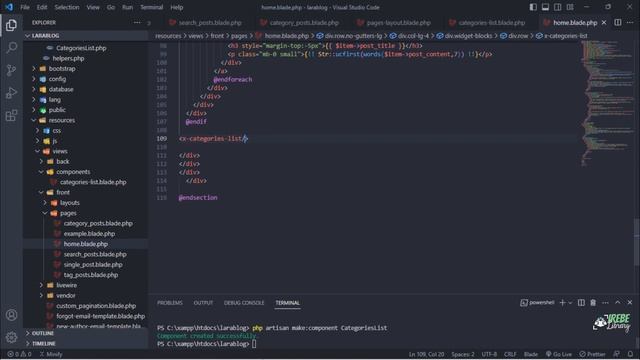Viewport: 640px width, 360px height.
Task: Open the Search view icon
Action: (x=11, y=47)
